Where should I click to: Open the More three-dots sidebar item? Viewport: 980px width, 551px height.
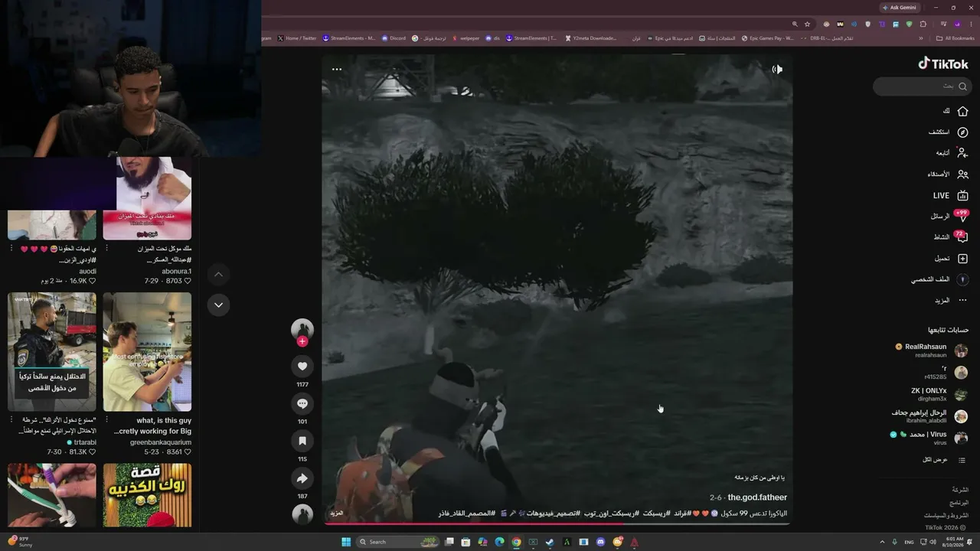coord(962,301)
